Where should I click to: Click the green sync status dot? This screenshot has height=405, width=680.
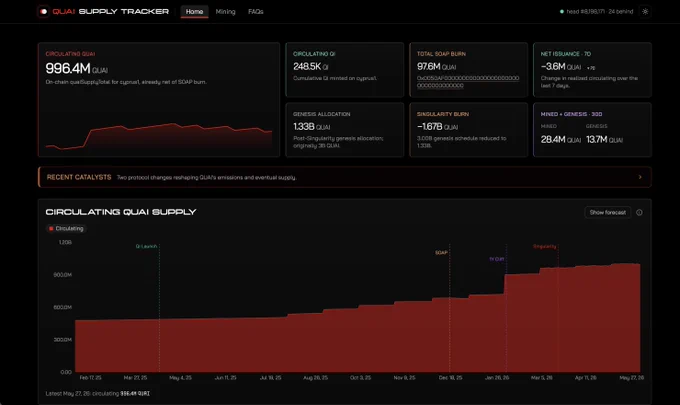pyautogui.click(x=562, y=12)
